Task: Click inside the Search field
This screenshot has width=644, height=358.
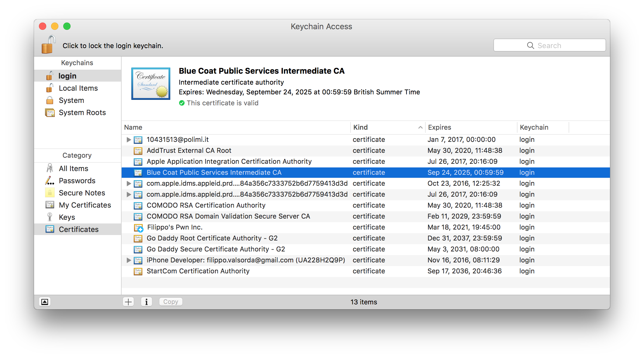Action: pyautogui.click(x=549, y=45)
